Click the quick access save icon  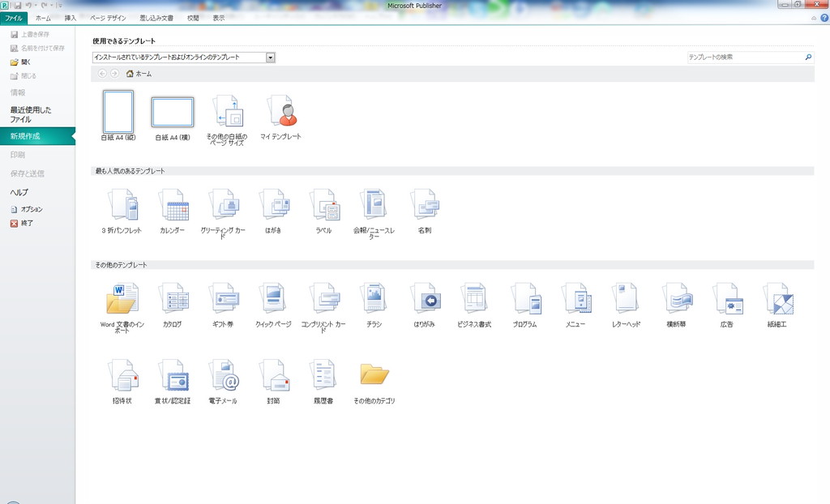click(18, 6)
